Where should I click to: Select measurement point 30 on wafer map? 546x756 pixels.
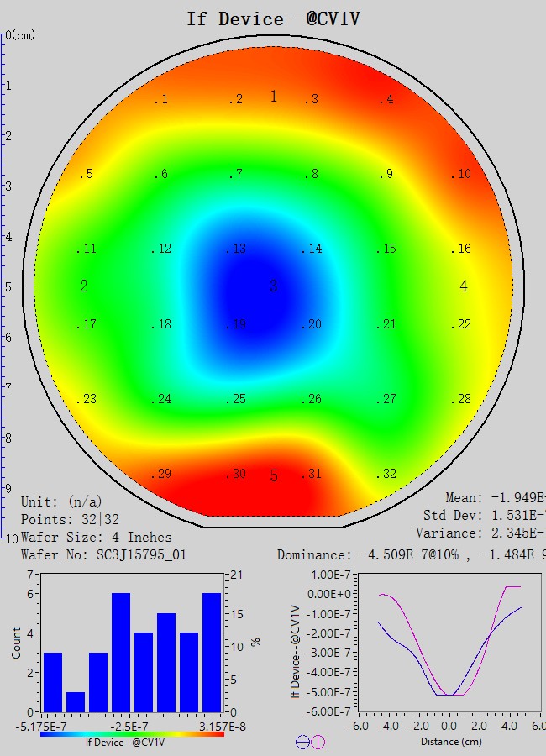click(238, 474)
